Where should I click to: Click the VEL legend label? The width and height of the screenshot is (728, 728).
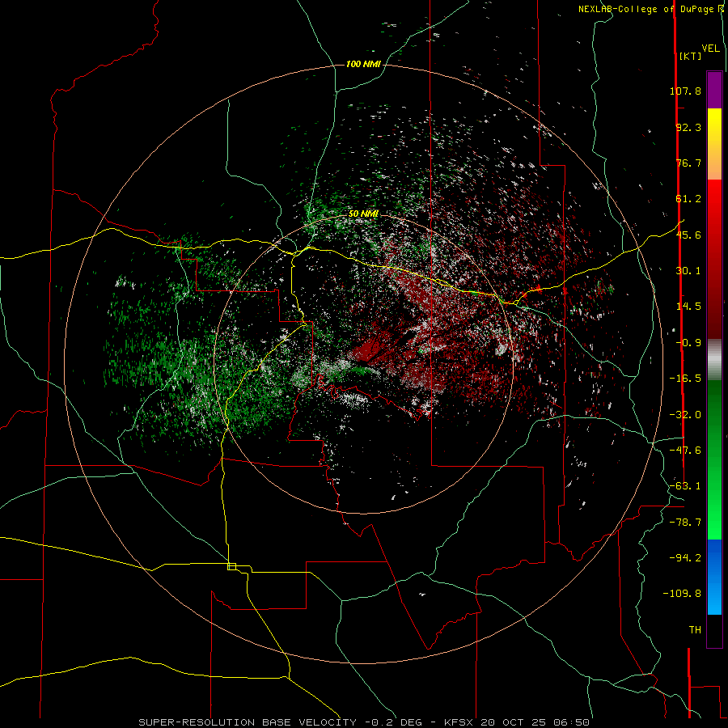pos(710,49)
